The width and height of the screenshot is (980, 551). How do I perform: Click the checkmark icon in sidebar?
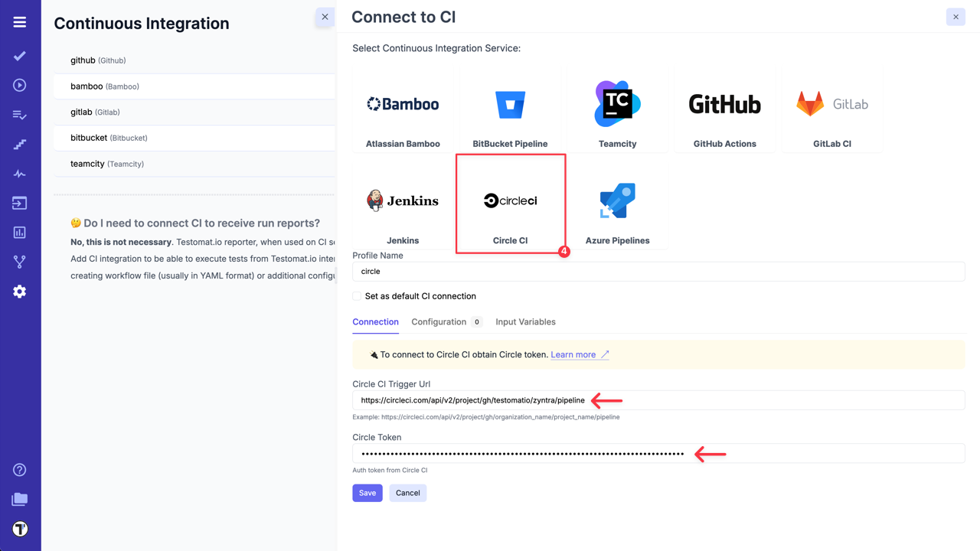click(x=20, y=56)
